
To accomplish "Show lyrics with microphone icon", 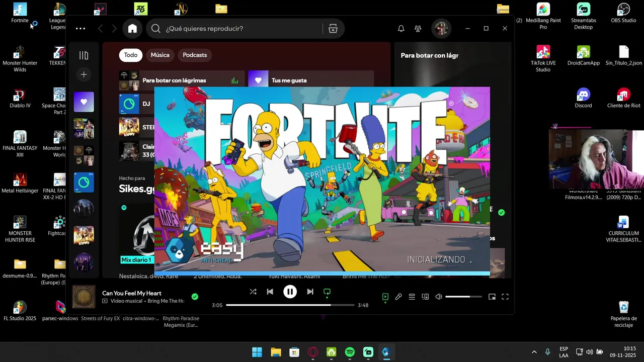I will (398, 297).
